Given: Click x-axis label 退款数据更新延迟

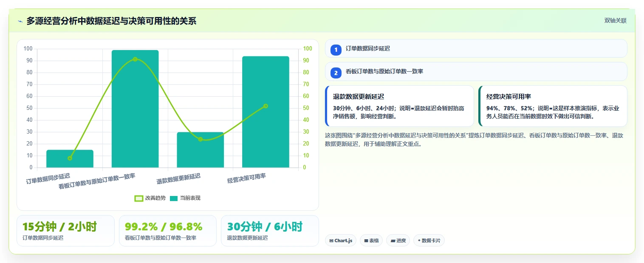Looking at the screenshot, I should (x=178, y=179).
